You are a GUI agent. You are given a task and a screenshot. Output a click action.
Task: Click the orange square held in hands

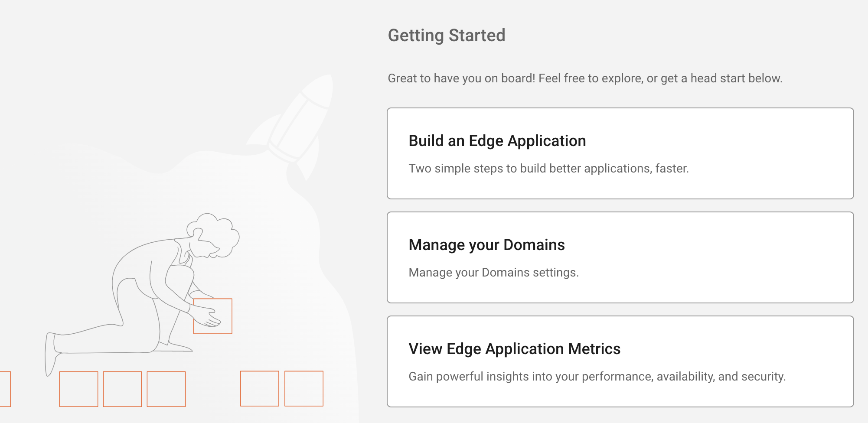pos(213,316)
